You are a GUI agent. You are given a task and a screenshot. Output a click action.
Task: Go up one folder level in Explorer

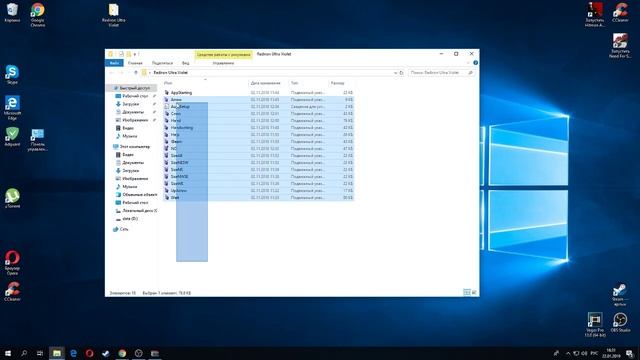click(136, 73)
